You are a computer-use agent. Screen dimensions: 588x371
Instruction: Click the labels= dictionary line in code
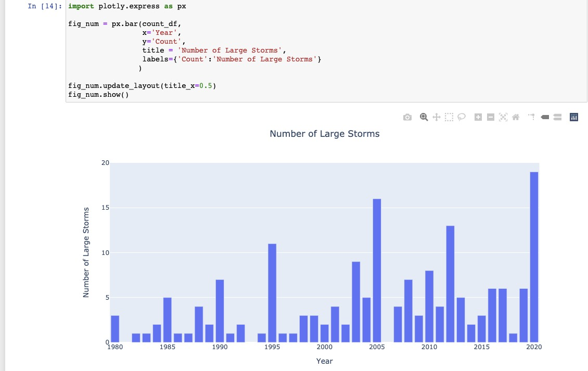(232, 59)
